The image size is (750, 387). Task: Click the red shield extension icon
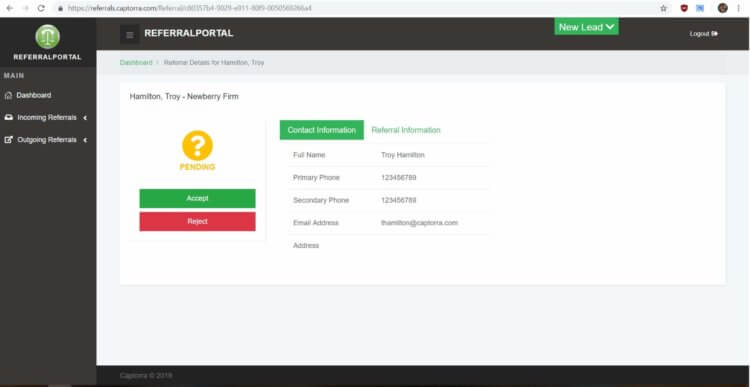(x=684, y=8)
